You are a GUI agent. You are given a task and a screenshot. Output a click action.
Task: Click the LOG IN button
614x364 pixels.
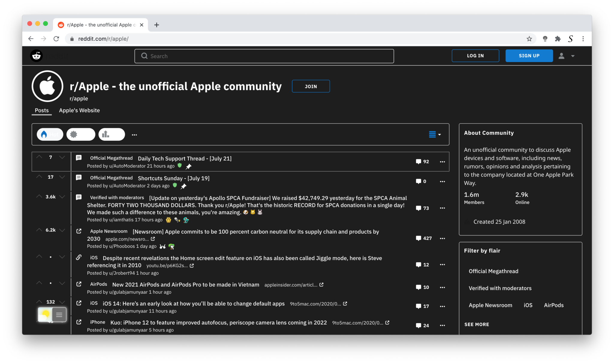pos(475,56)
